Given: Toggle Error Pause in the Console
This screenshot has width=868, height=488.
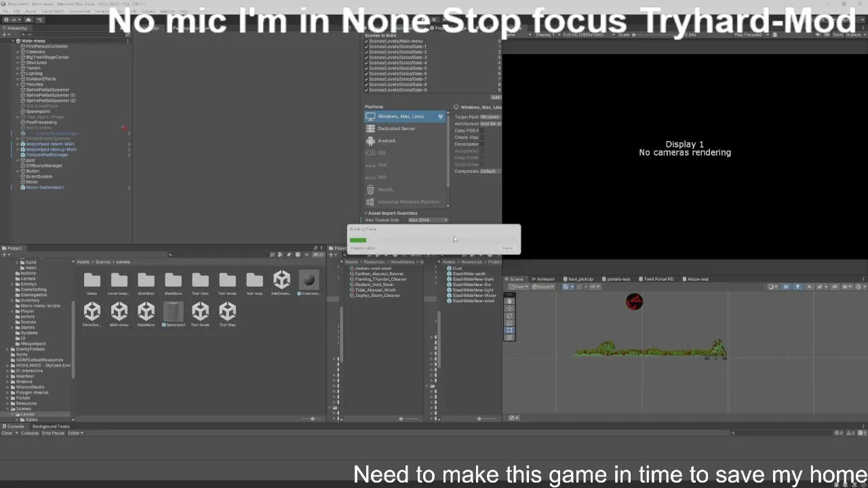Looking at the screenshot, I should [x=53, y=433].
